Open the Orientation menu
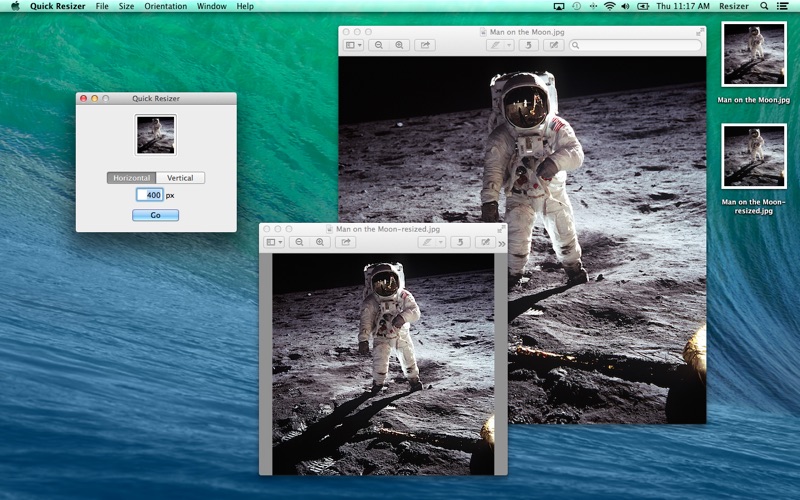Image resolution: width=800 pixels, height=500 pixels. point(165,6)
